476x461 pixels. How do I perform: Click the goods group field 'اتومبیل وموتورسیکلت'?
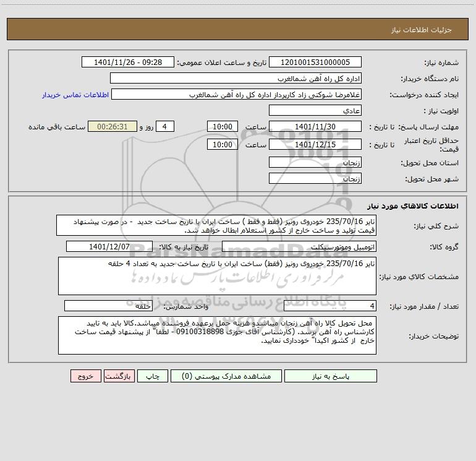(299, 246)
